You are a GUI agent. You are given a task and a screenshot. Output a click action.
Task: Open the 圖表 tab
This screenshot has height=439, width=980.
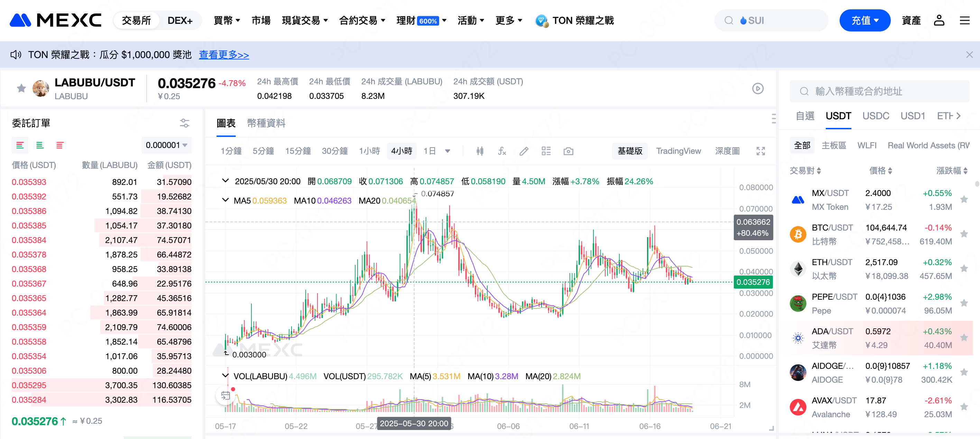tap(226, 123)
